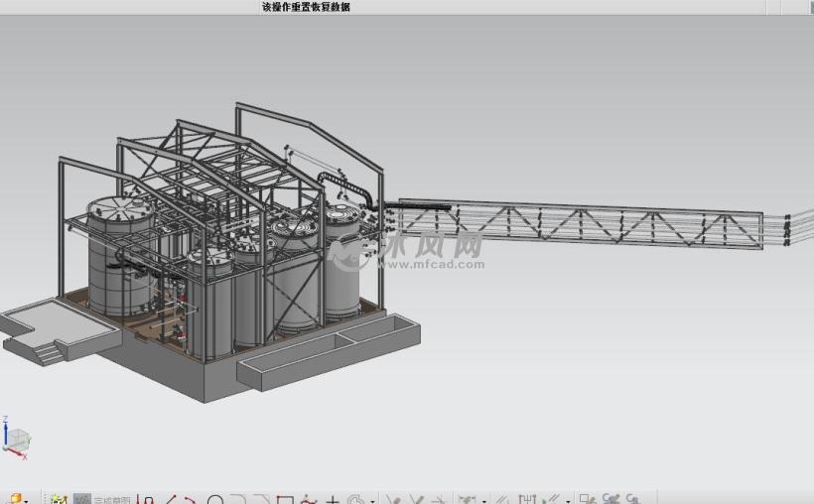Click the Quick Trim tool icon
814x504 pixels.
point(394,500)
